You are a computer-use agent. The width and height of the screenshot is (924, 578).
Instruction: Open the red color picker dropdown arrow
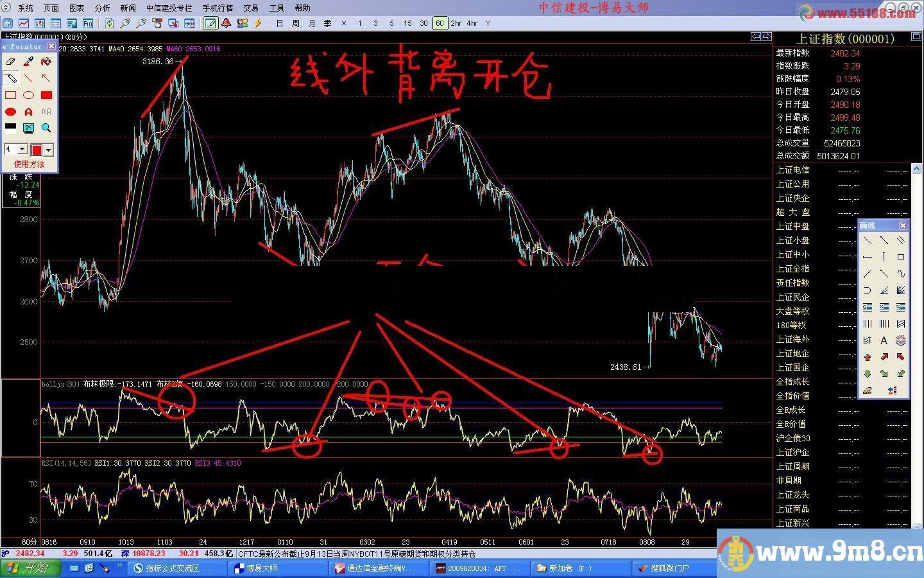click(48, 150)
